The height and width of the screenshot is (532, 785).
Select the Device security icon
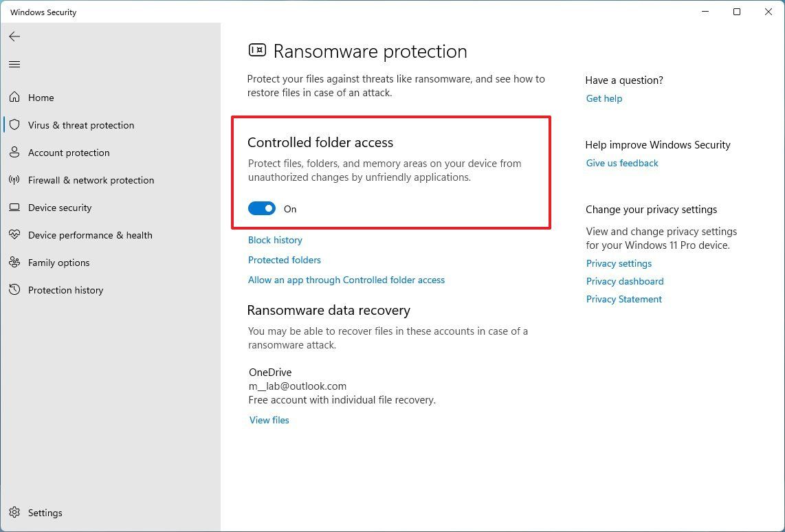click(x=14, y=208)
